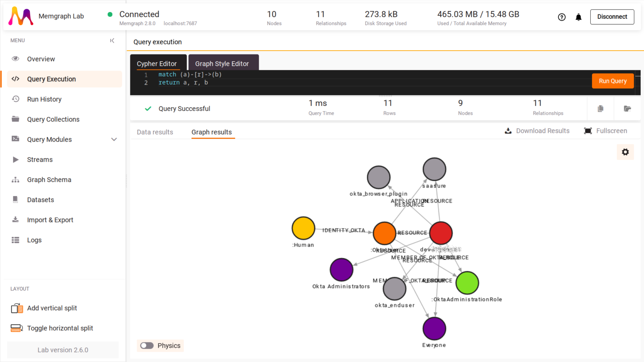Expand the Query Modules dropdown

coord(114,139)
